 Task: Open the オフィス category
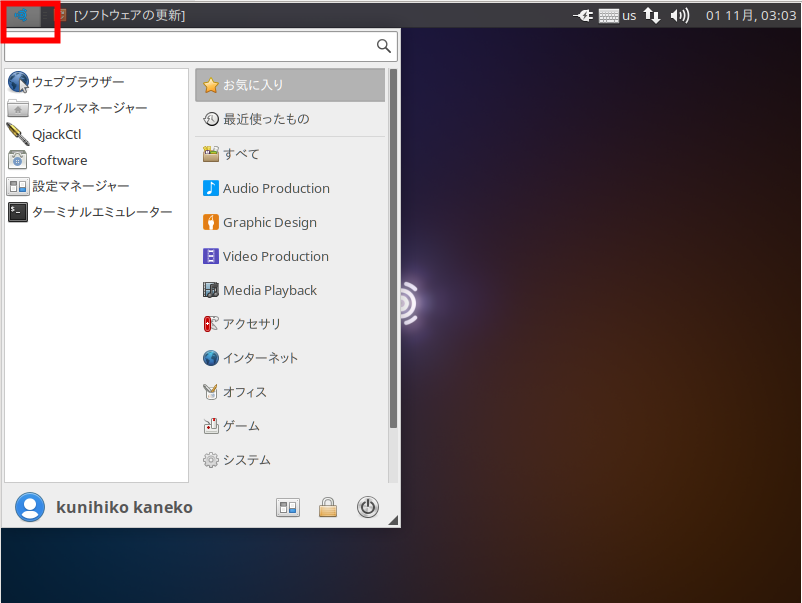pos(290,392)
